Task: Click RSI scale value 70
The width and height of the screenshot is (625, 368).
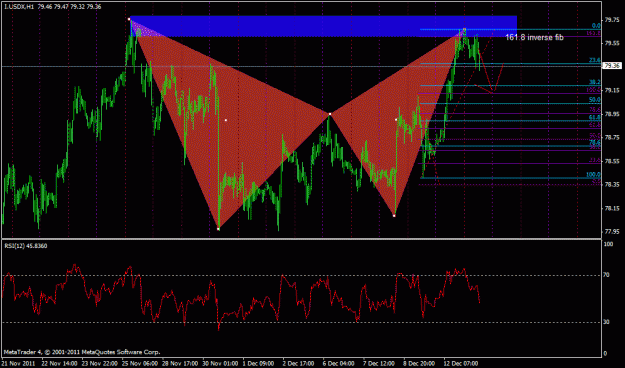Action: tap(607, 275)
